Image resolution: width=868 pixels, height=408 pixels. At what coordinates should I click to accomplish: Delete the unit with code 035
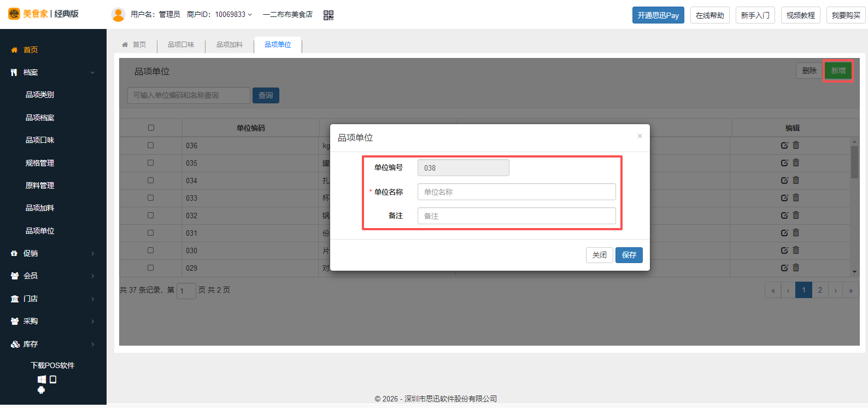[x=796, y=162]
